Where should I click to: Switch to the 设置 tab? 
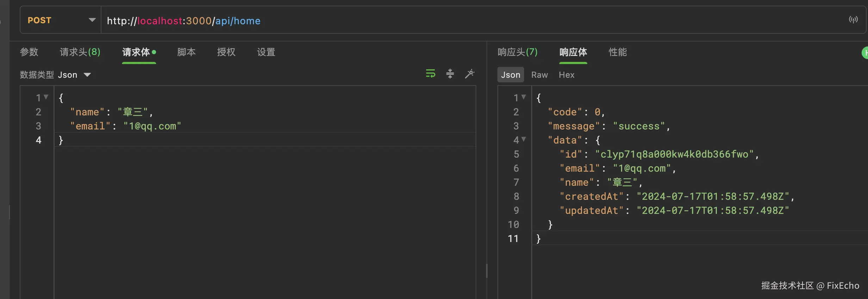266,52
